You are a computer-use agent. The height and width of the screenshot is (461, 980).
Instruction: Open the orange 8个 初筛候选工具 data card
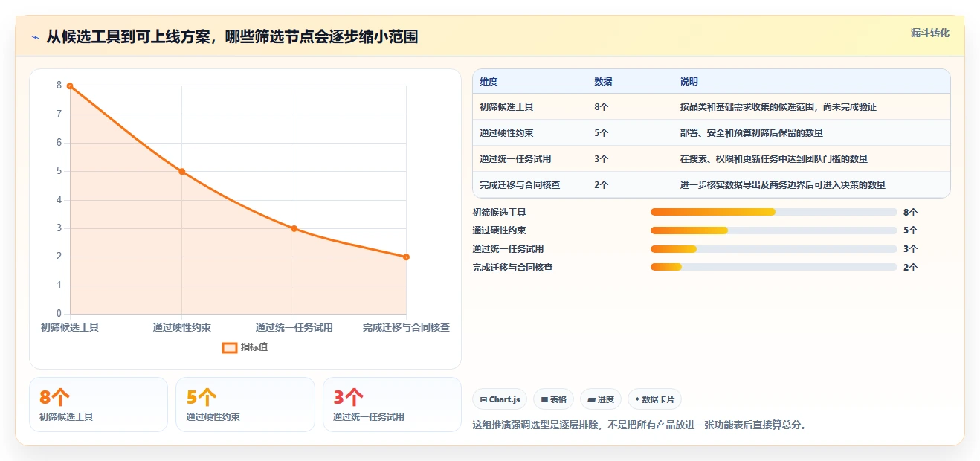click(x=98, y=404)
